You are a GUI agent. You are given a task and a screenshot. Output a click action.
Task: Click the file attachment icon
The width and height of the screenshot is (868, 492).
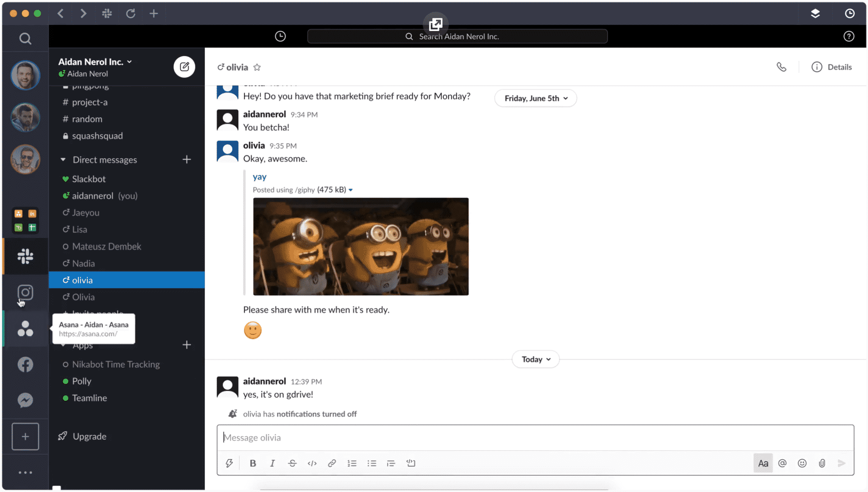[x=821, y=464]
